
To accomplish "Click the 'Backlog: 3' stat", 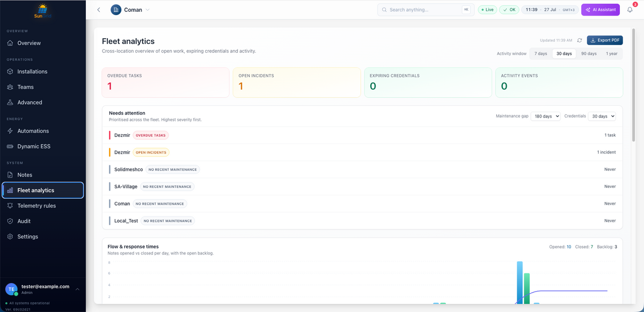I will (x=607, y=247).
